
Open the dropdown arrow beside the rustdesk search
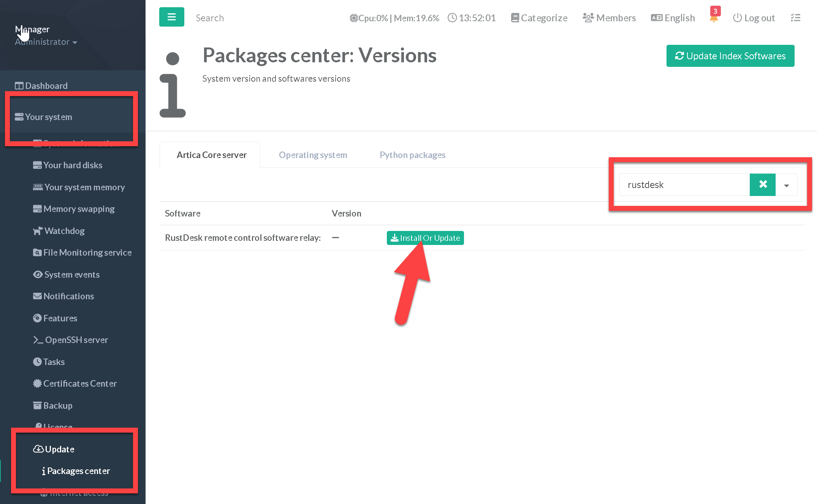786,185
